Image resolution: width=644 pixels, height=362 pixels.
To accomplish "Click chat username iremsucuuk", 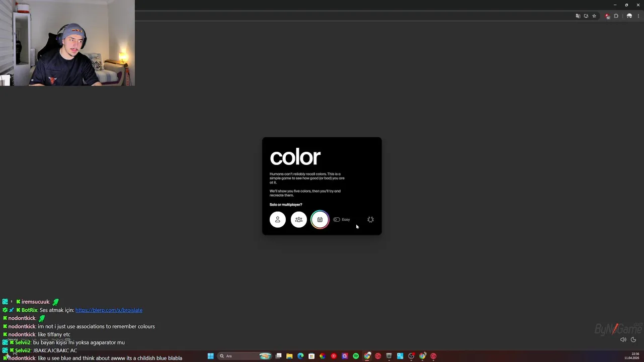I will pos(35,302).
